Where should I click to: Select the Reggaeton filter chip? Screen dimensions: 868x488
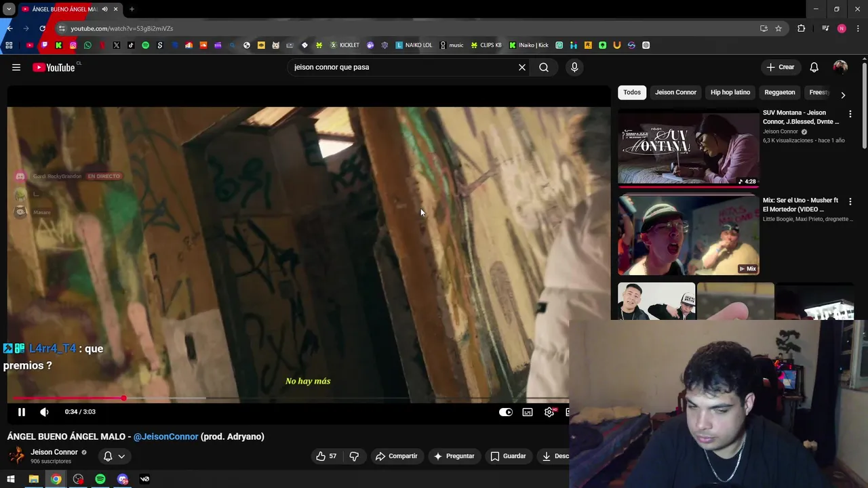tap(780, 92)
